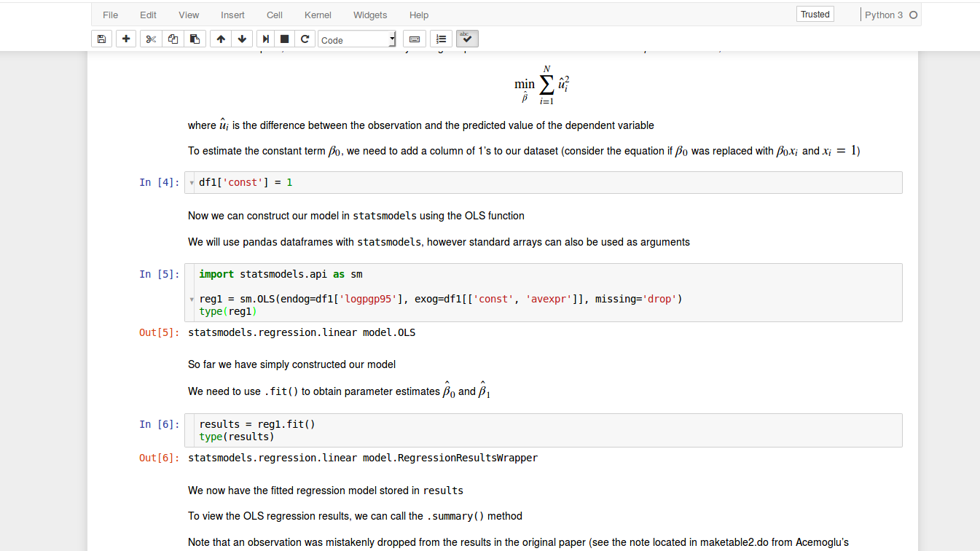Toggle the abc spellcheck highlighter

pyautogui.click(x=466, y=39)
